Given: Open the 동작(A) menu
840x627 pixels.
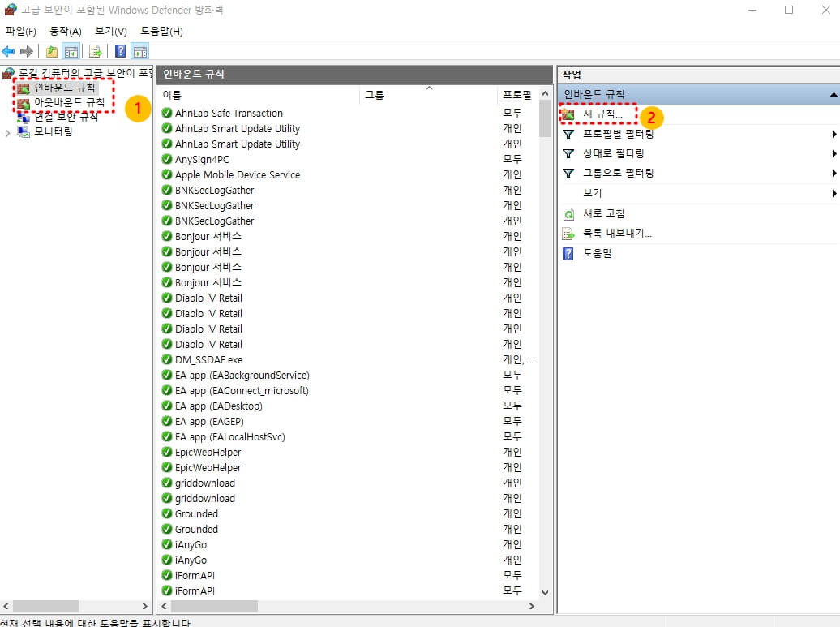Looking at the screenshot, I should point(66,31).
